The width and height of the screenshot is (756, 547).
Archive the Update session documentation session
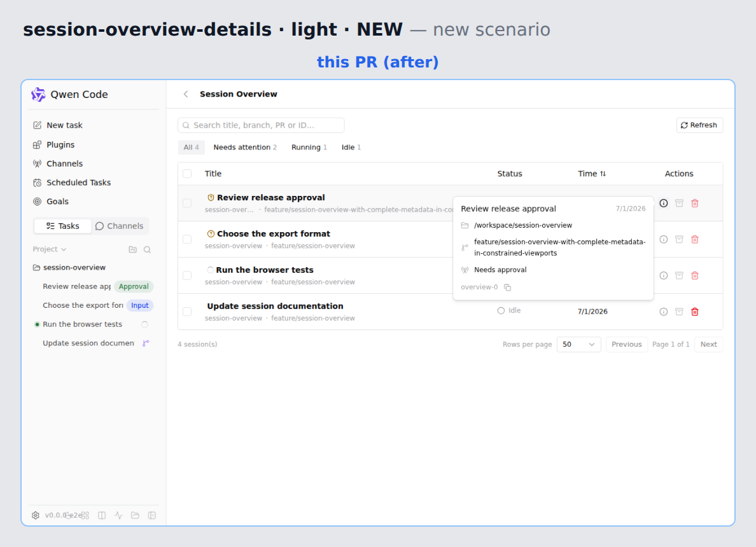pyautogui.click(x=679, y=312)
